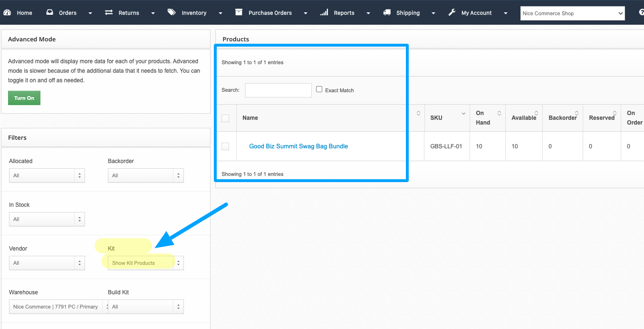Click the Filters panel header
Image resolution: width=644 pixels, height=329 pixels.
tap(106, 137)
